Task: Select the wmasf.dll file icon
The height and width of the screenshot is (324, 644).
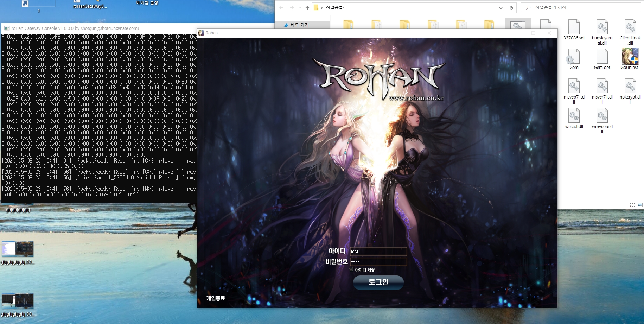Action: pos(574,119)
